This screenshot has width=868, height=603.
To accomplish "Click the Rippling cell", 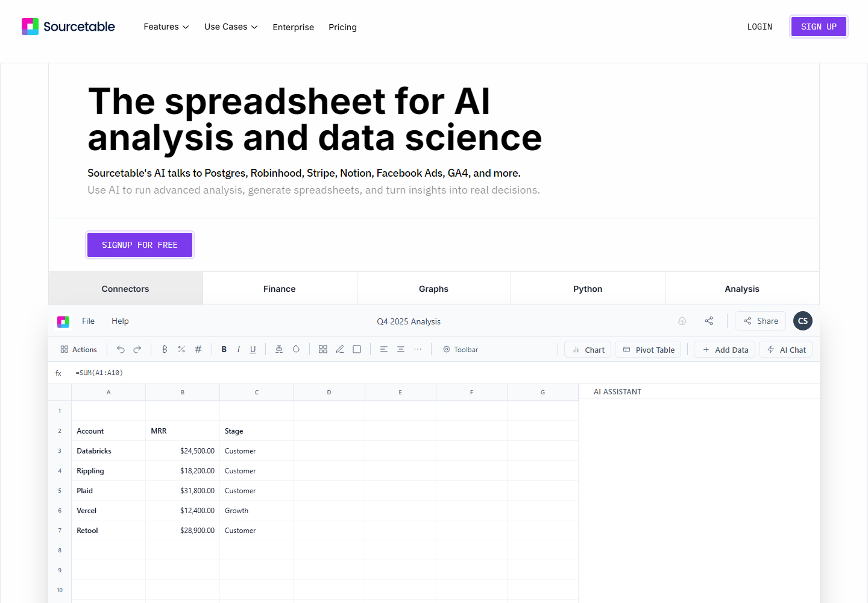I will click(108, 471).
